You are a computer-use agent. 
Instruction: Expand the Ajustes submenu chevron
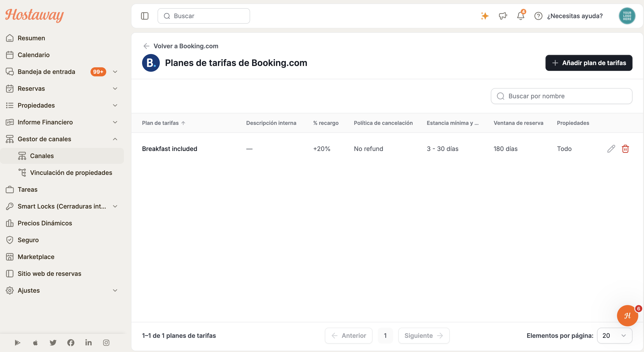115,290
